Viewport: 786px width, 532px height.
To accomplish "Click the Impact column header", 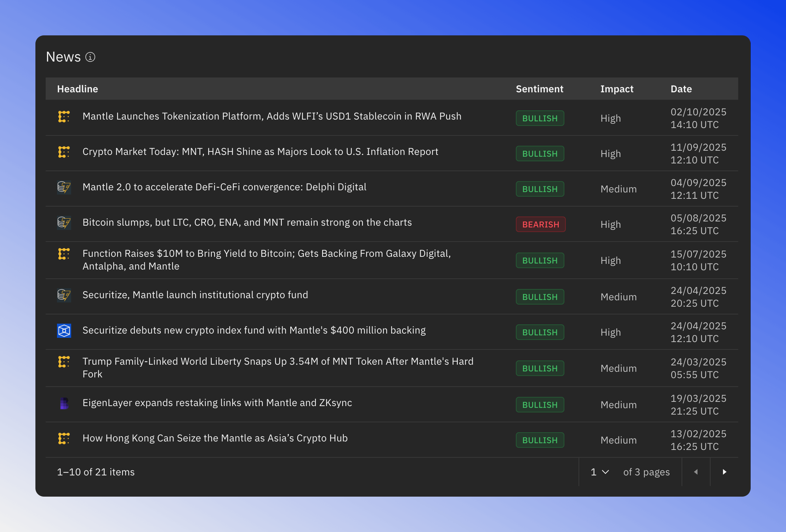I will (x=617, y=89).
